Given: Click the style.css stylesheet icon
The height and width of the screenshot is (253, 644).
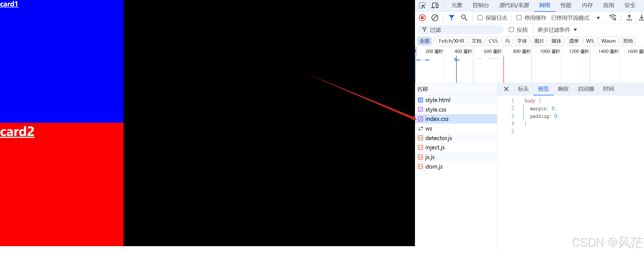Looking at the screenshot, I should [x=420, y=109].
